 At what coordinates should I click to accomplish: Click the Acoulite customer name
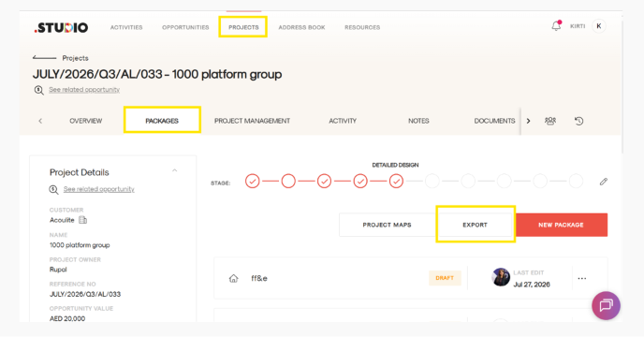pyautogui.click(x=62, y=220)
